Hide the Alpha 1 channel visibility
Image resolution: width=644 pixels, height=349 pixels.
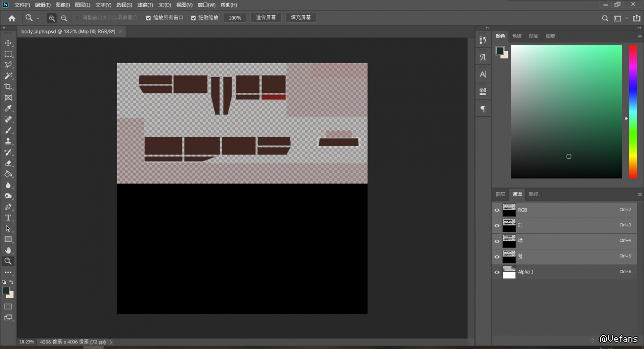[x=497, y=272]
